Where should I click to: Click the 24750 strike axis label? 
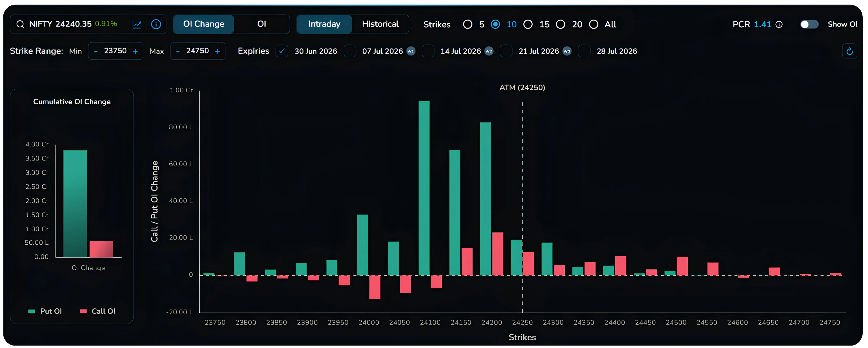click(x=830, y=322)
